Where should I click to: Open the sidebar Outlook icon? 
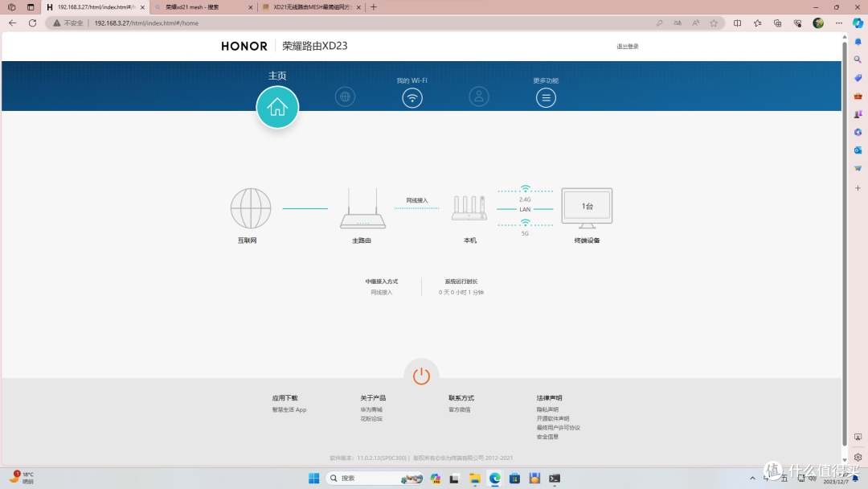(858, 150)
